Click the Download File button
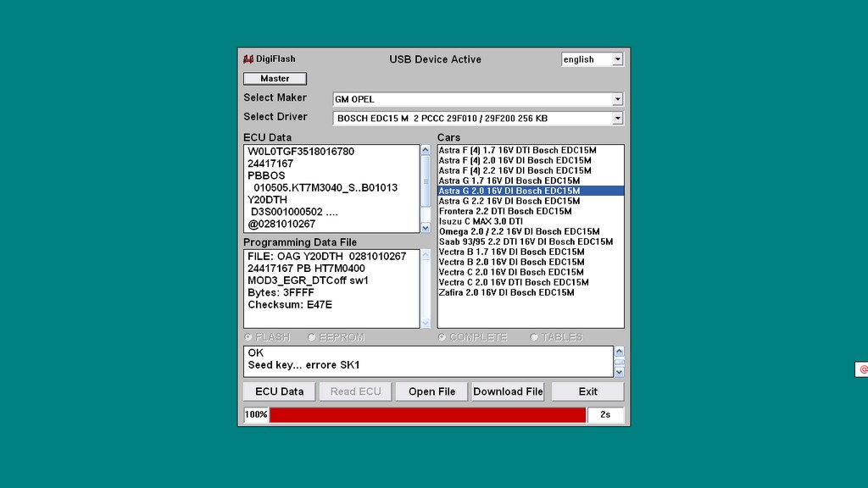The height and width of the screenshot is (488, 868). 508,391
